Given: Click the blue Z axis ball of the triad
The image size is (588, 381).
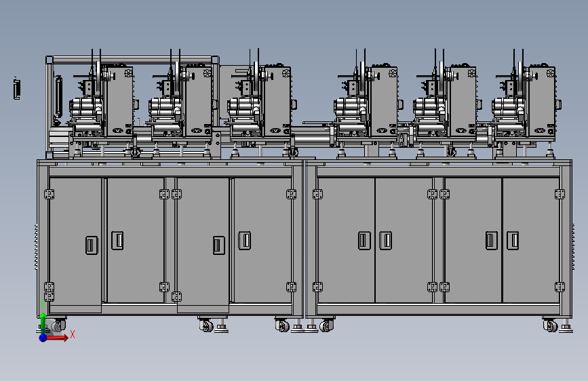Looking at the screenshot, I should click(43, 338).
